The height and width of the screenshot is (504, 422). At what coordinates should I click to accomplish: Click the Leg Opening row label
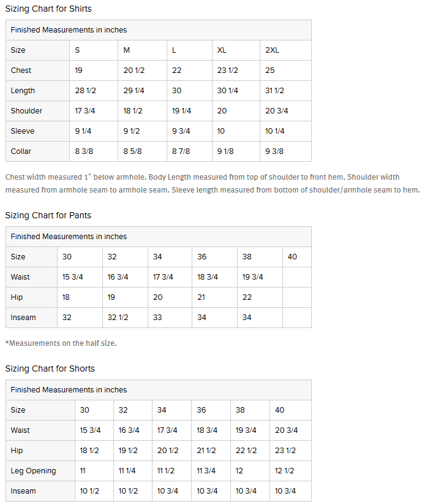(x=33, y=471)
